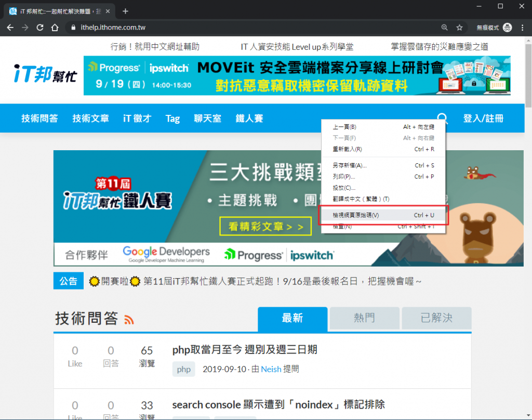Switch to the 最新 questions tab
The height and width of the screenshot is (420, 532).
[x=292, y=319]
